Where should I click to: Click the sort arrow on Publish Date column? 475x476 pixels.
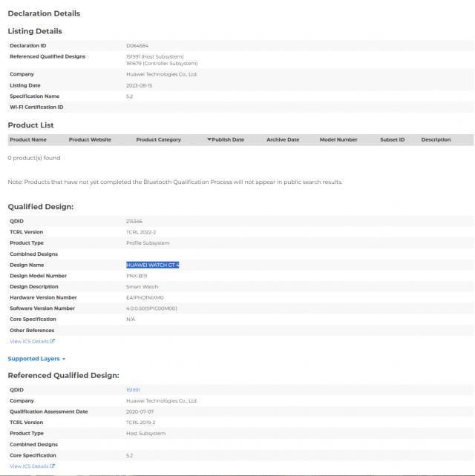(x=209, y=139)
